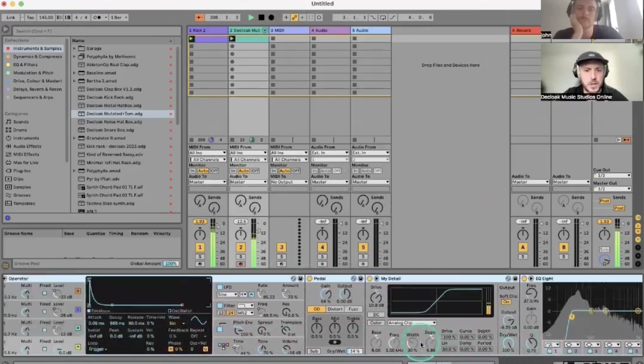Toggle the Follow button in transport
The height and width of the screenshot is (364, 644).
(x=199, y=17)
